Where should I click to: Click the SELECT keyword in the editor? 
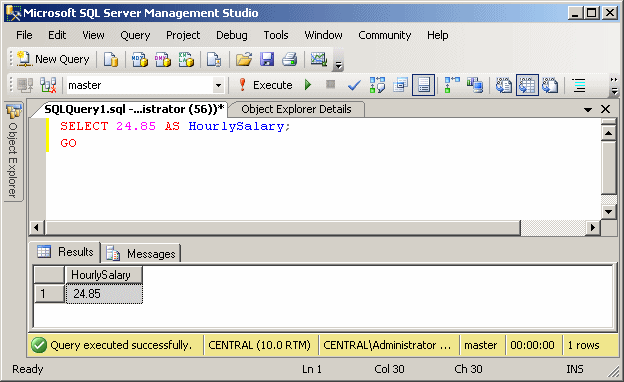(84, 127)
